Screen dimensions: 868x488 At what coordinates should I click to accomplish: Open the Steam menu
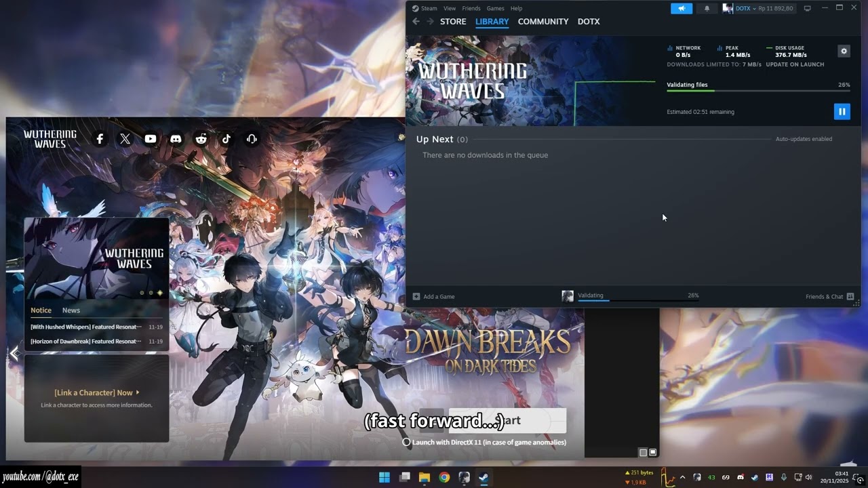click(x=425, y=8)
